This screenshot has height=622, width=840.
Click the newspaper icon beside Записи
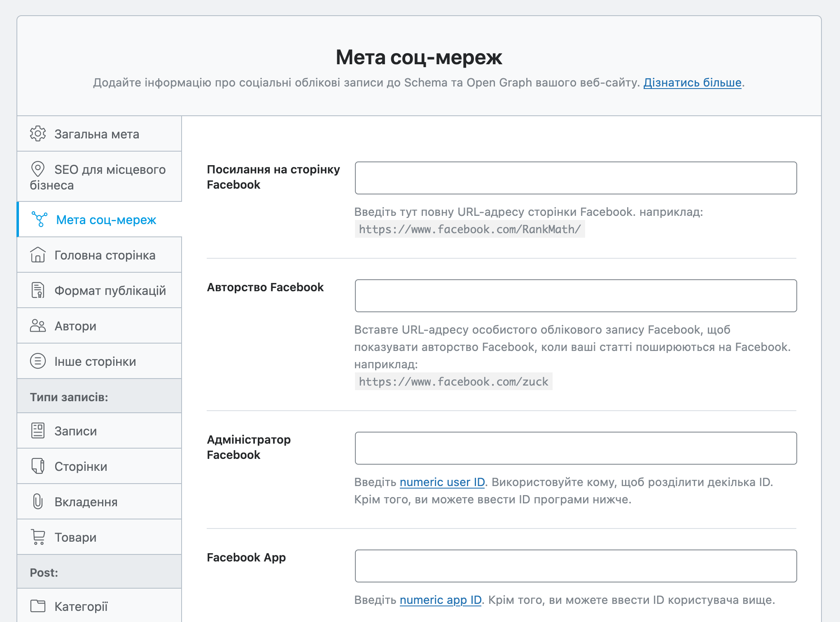coord(38,430)
